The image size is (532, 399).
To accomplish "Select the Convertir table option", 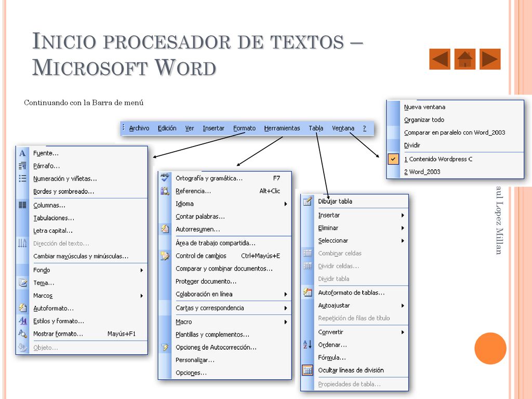I will (x=330, y=332).
